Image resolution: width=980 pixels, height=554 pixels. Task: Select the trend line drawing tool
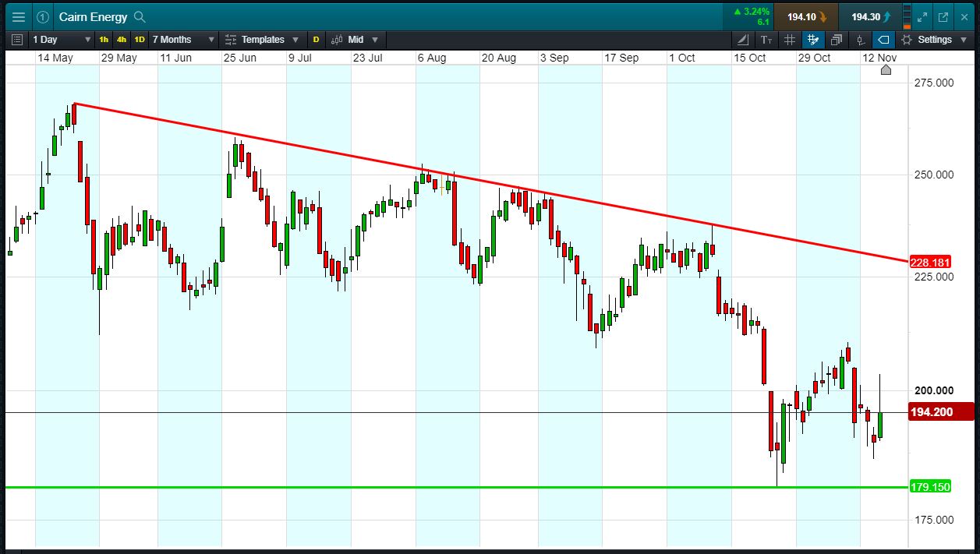(742, 39)
